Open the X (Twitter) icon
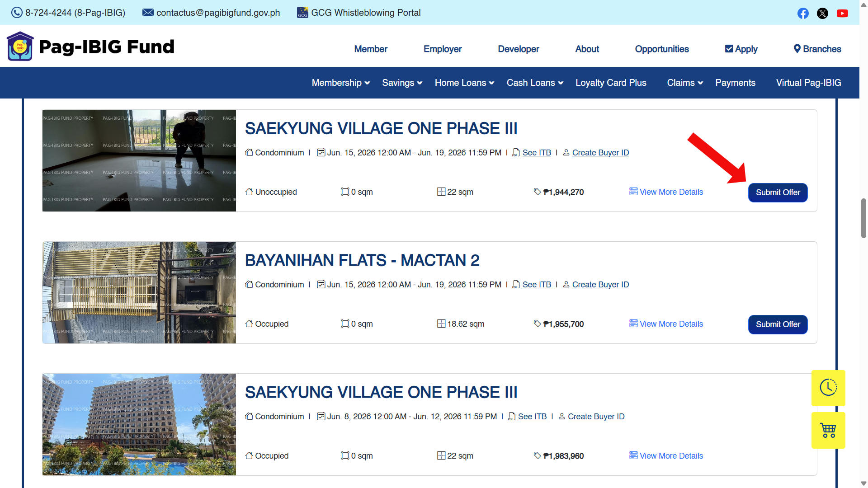 (x=822, y=13)
